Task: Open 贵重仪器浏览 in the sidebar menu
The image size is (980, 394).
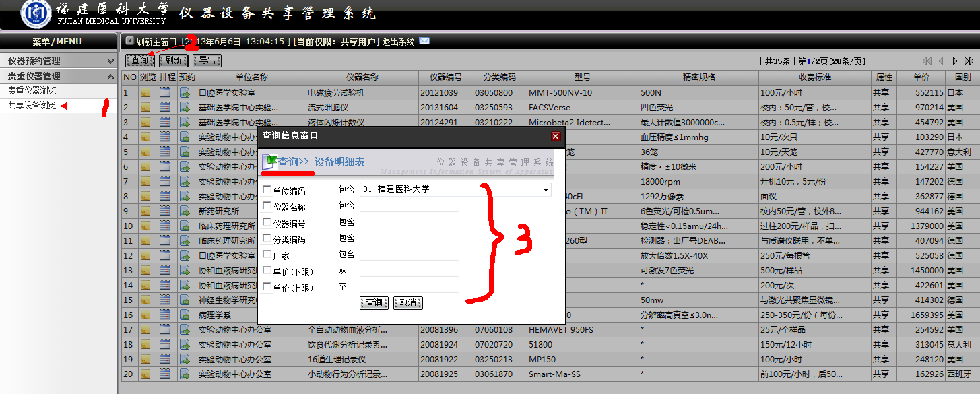Action: click(x=32, y=90)
